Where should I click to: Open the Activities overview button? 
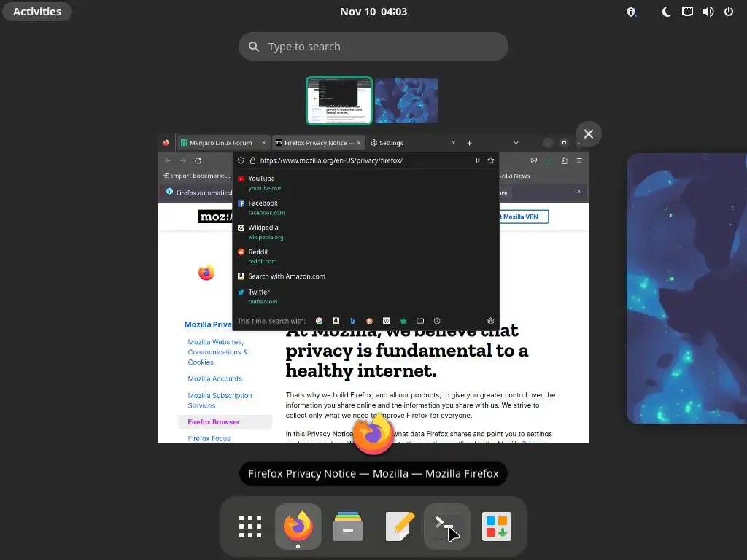pyautogui.click(x=37, y=12)
